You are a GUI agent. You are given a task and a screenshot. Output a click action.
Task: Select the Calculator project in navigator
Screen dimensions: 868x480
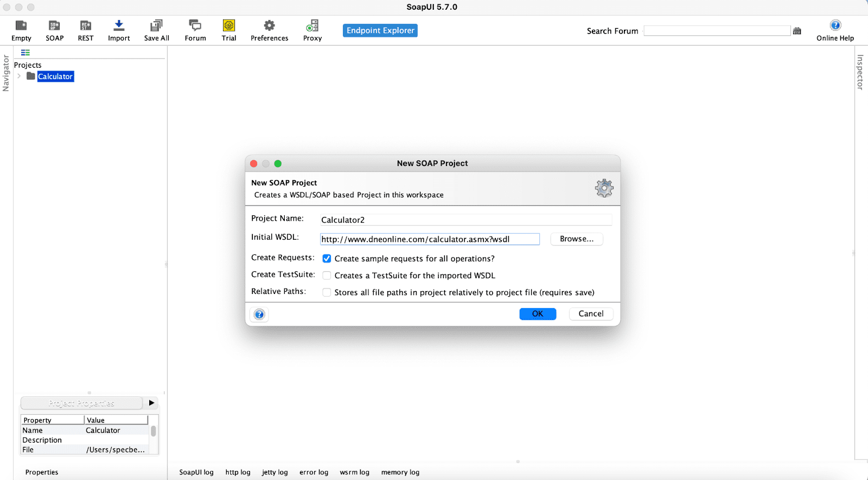click(x=55, y=76)
